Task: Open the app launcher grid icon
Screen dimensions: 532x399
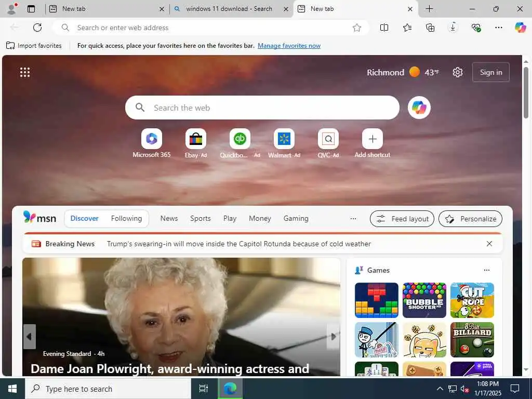Action: pyautogui.click(x=25, y=72)
